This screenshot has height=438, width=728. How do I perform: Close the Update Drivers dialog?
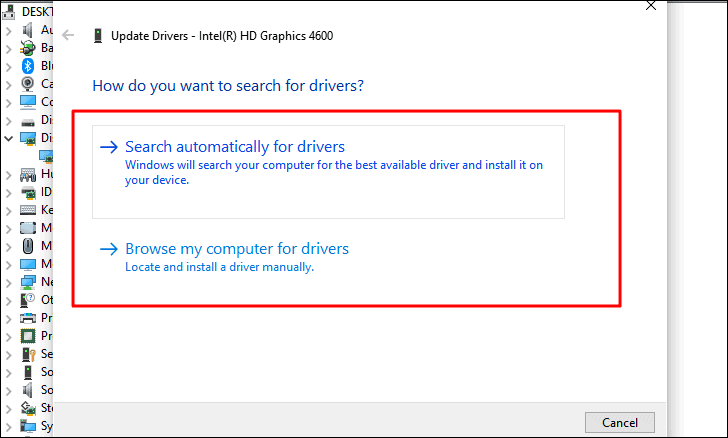(x=651, y=6)
